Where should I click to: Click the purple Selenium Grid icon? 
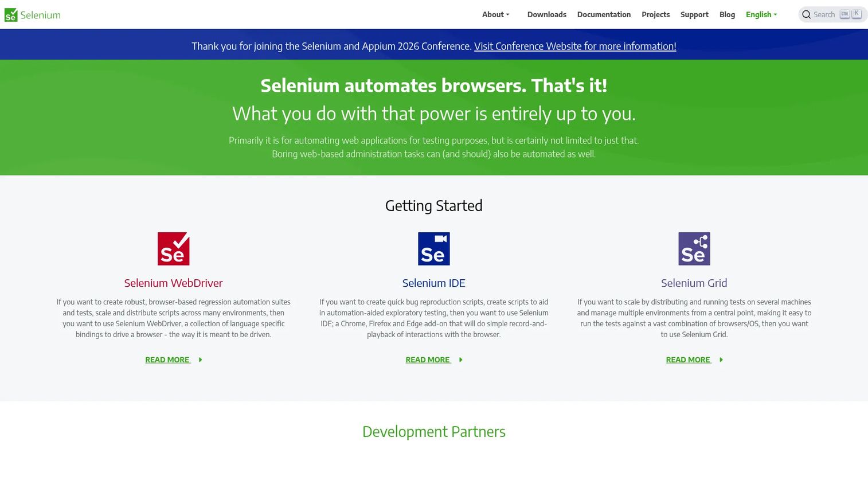[694, 249]
